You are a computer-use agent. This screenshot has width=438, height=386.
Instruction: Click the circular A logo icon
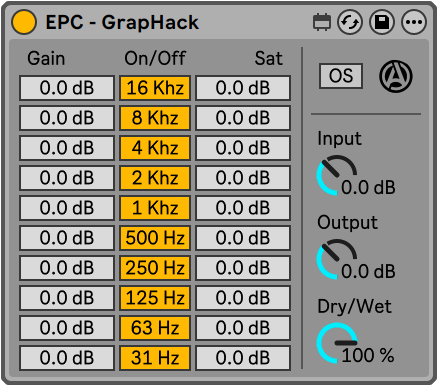(x=396, y=76)
